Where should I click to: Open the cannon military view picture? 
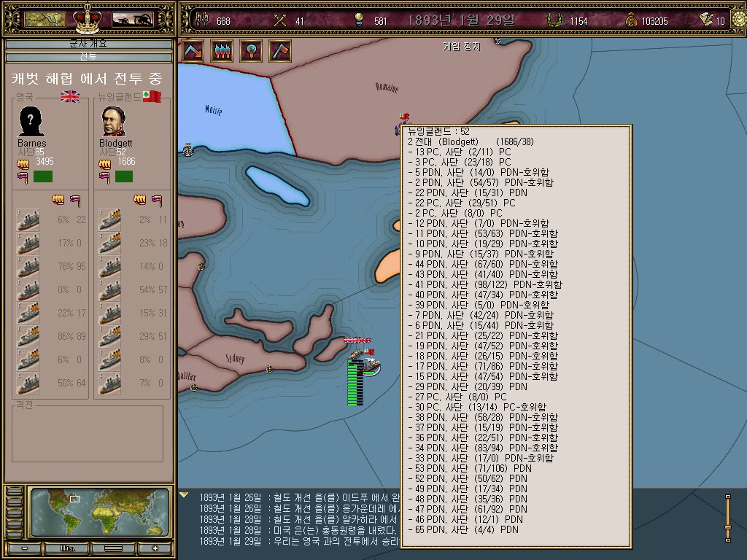coord(133,20)
